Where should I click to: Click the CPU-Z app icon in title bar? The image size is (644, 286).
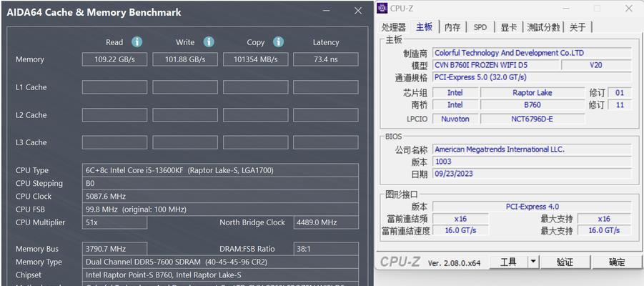point(382,8)
